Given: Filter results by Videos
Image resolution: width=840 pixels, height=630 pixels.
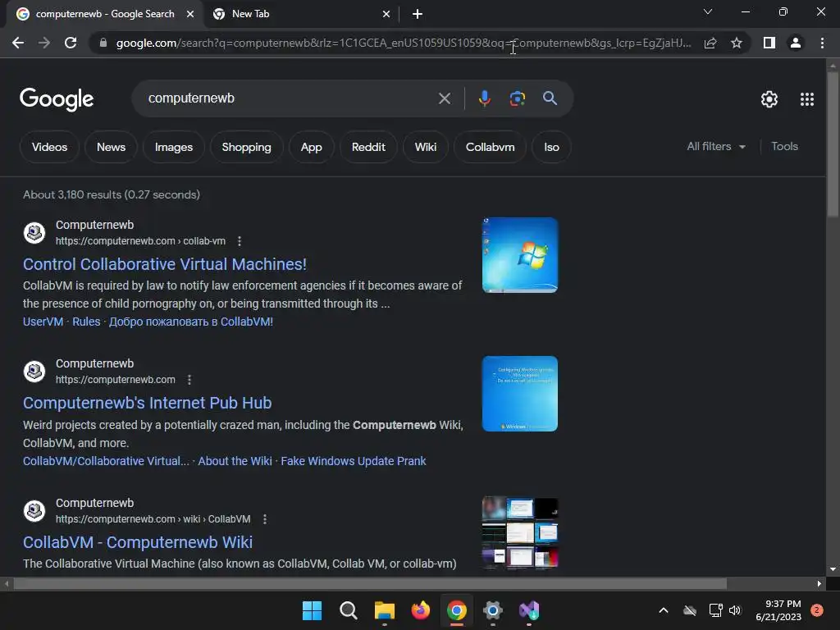Looking at the screenshot, I should tap(49, 147).
